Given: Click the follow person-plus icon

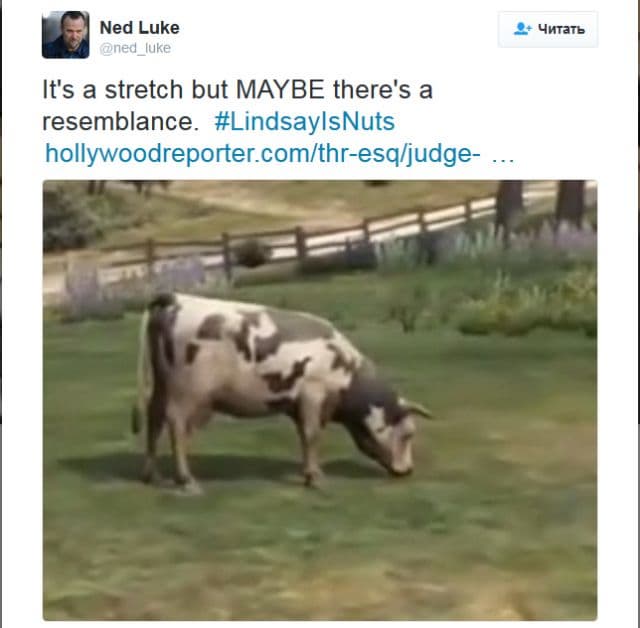Looking at the screenshot, I should (x=522, y=29).
